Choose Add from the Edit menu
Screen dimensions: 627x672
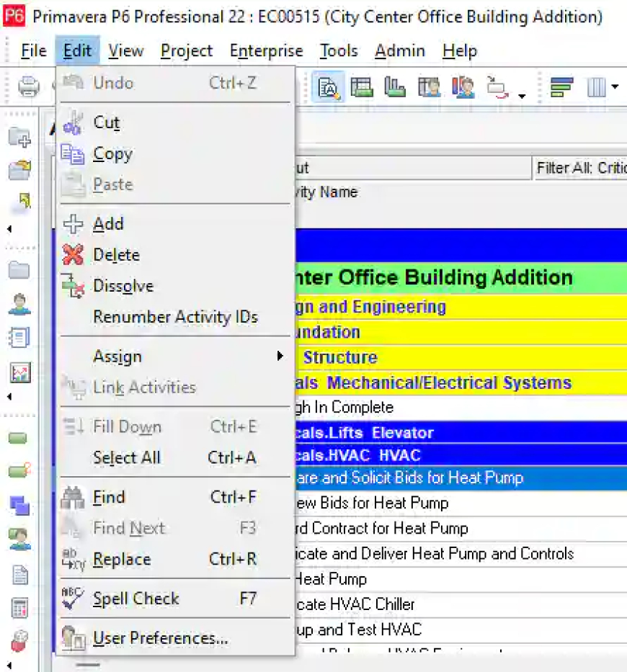[175, 224]
